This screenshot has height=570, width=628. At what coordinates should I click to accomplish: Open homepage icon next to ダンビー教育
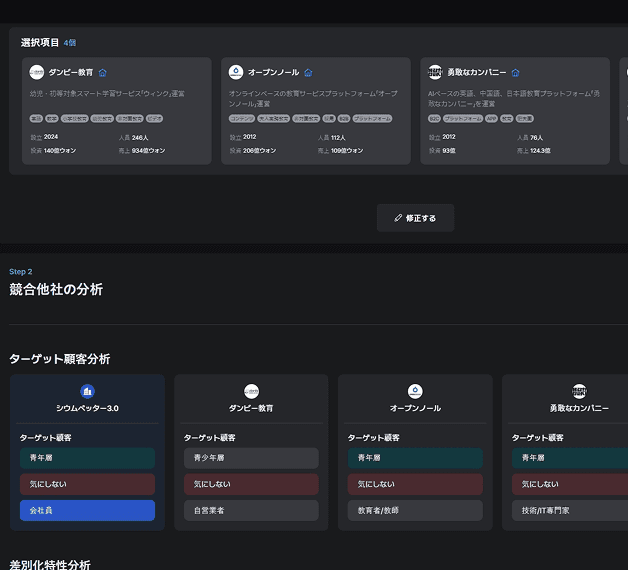click(103, 73)
